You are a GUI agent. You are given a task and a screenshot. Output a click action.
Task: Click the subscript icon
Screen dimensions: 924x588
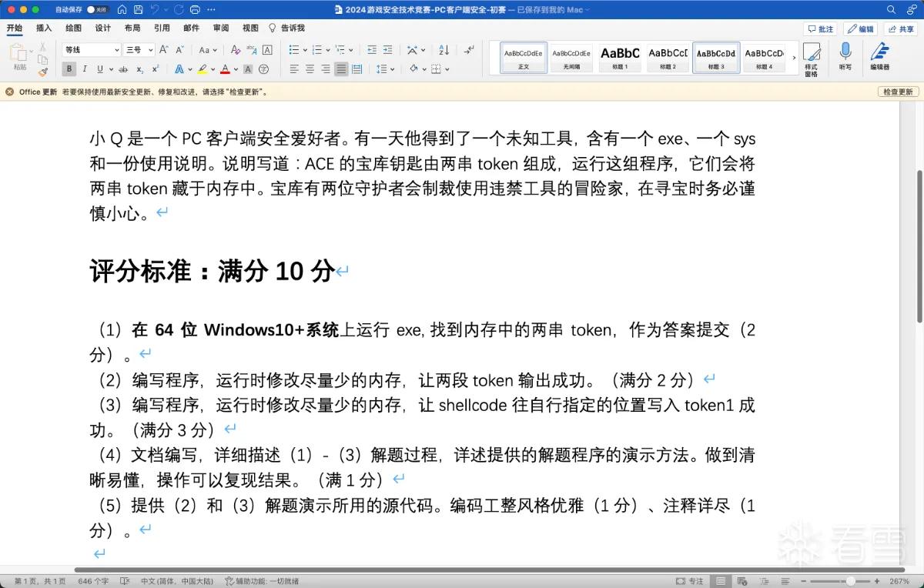(139, 69)
